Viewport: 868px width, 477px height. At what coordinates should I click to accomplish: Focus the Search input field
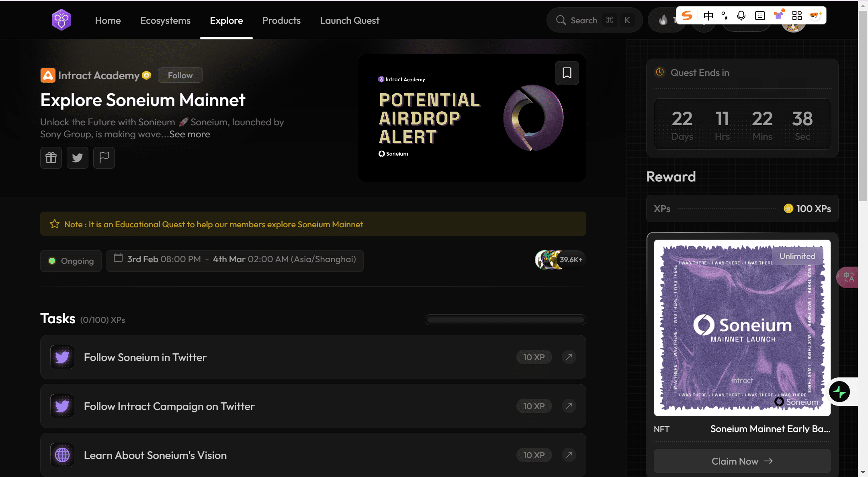coord(583,20)
